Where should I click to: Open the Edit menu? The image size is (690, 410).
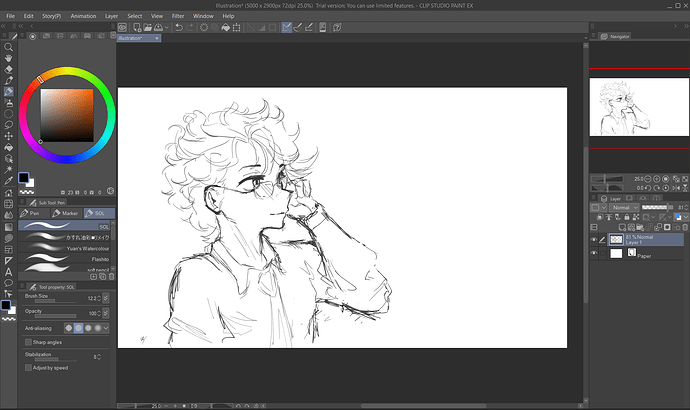coord(29,16)
